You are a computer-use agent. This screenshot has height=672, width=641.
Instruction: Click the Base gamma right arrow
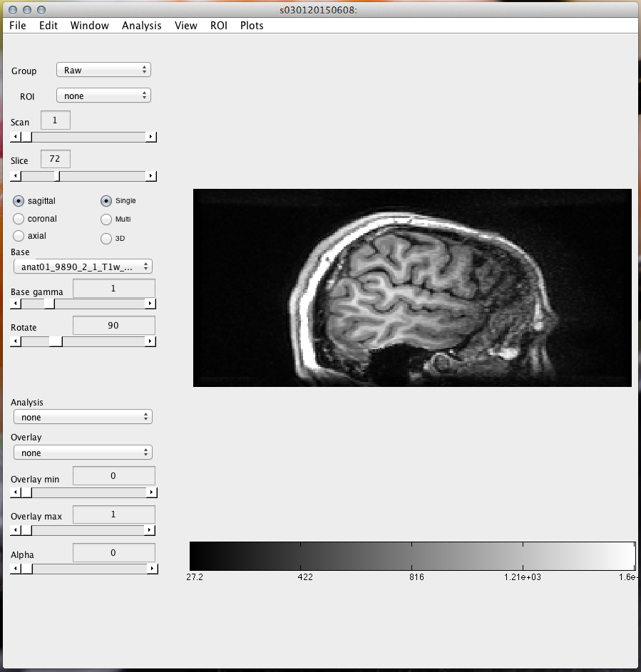point(150,304)
